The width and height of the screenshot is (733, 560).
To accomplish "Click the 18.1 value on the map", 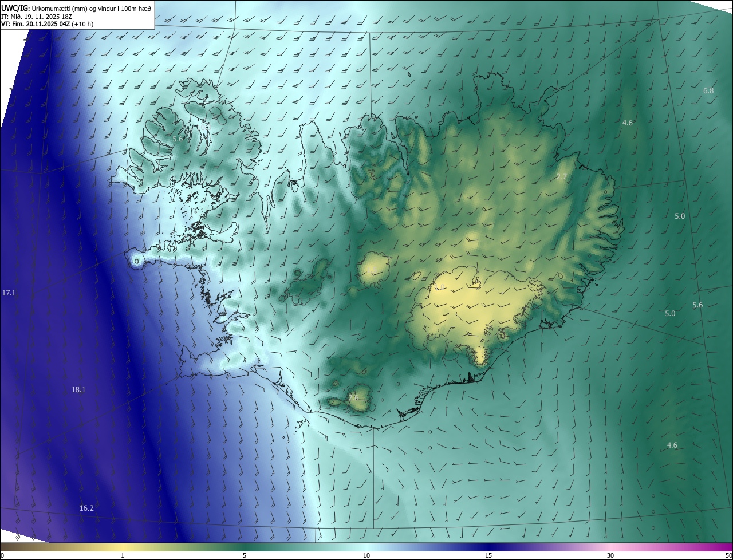I will [x=78, y=390].
